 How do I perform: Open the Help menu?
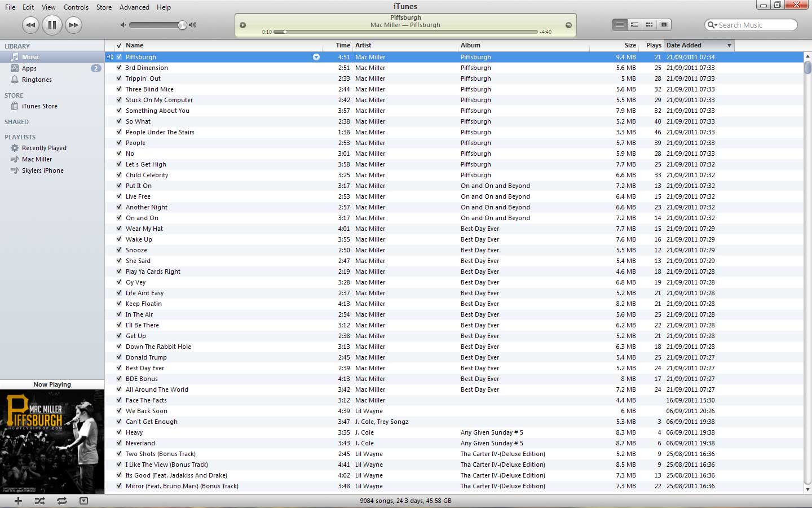pyautogui.click(x=164, y=7)
